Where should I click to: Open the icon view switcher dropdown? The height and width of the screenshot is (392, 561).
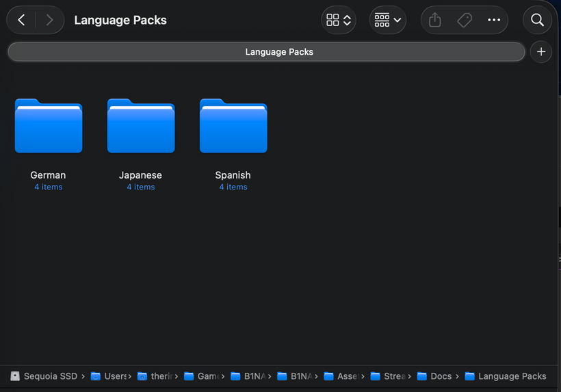[x=339, y=21]
